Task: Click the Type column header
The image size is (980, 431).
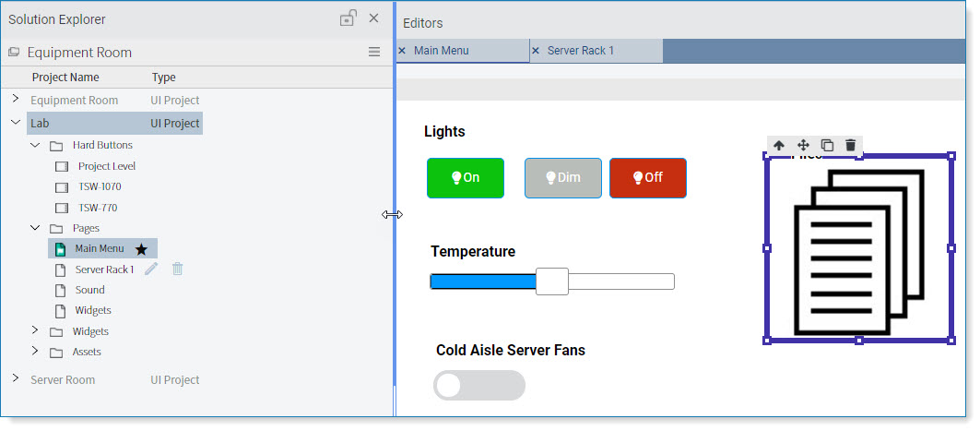Action: point(164,78)
